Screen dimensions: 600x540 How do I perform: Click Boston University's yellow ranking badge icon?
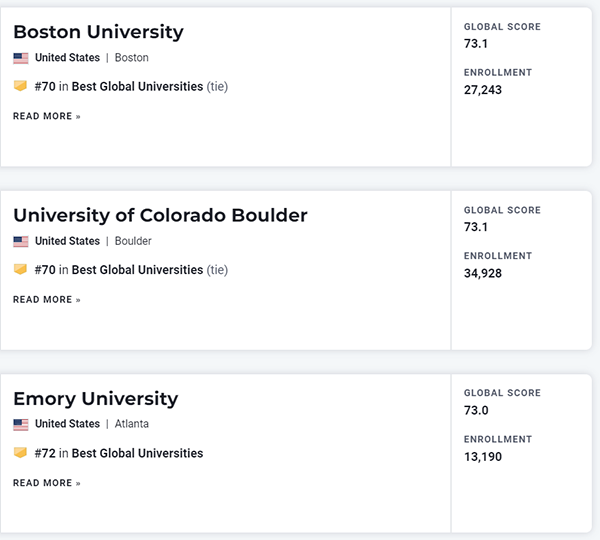20,86
